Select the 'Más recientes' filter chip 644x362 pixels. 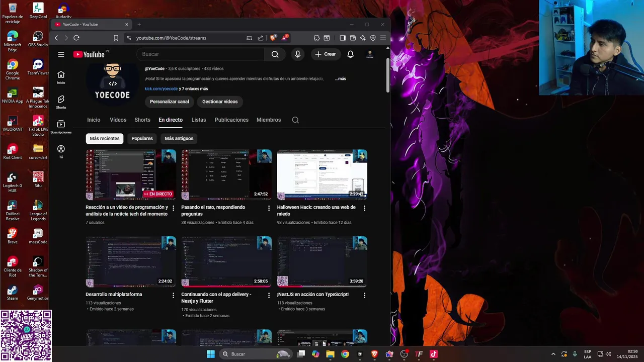tap(105, 138)
